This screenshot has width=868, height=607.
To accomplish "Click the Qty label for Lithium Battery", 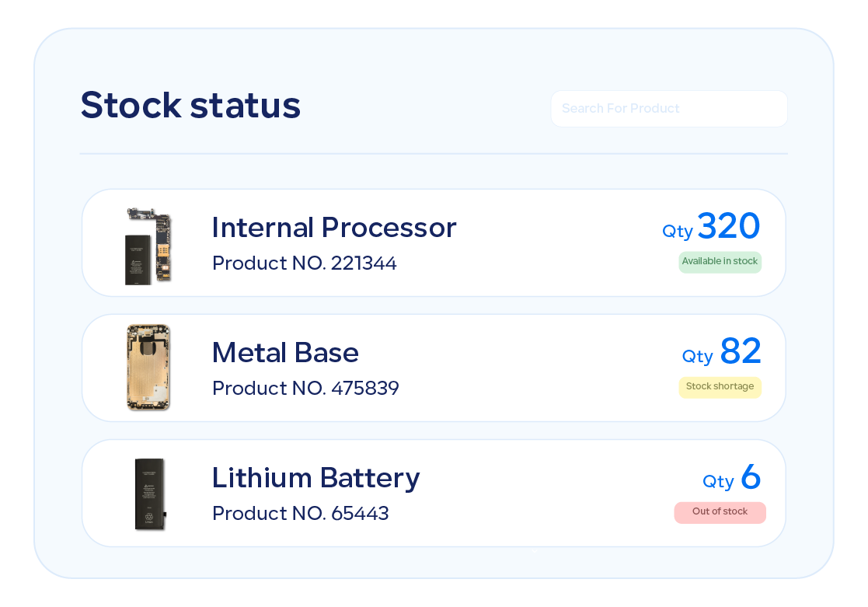I will tap(718, 481).
